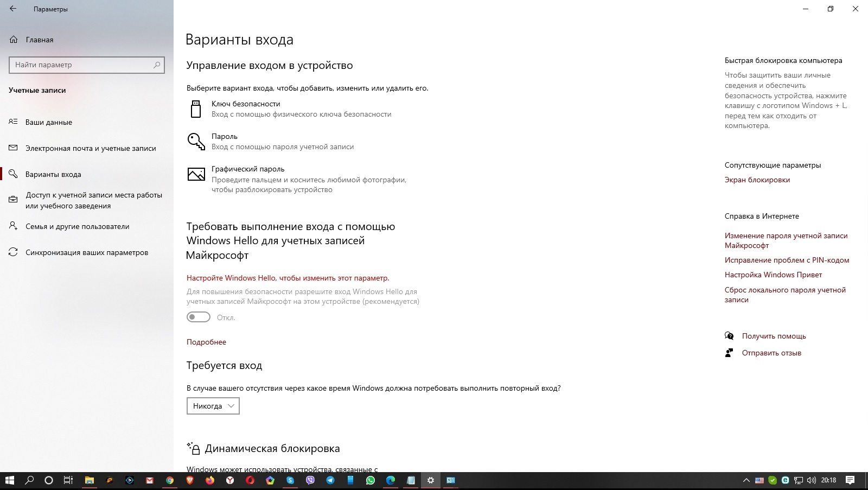Open Изменение пароля учетной записи Майкрософт
Image resolution: width=868 pixels, height=490 pixels.
(786, 240)
